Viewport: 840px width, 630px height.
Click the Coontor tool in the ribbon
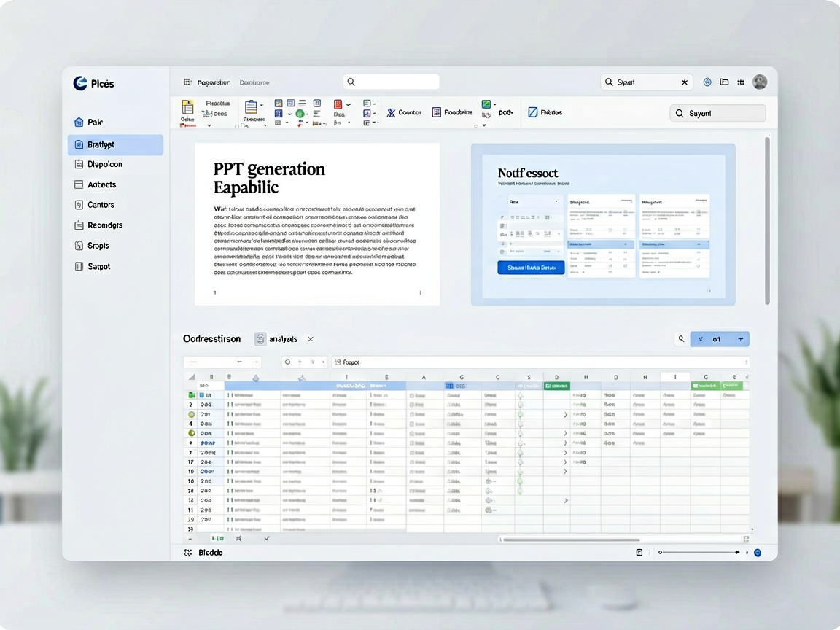tap(404, 112)
